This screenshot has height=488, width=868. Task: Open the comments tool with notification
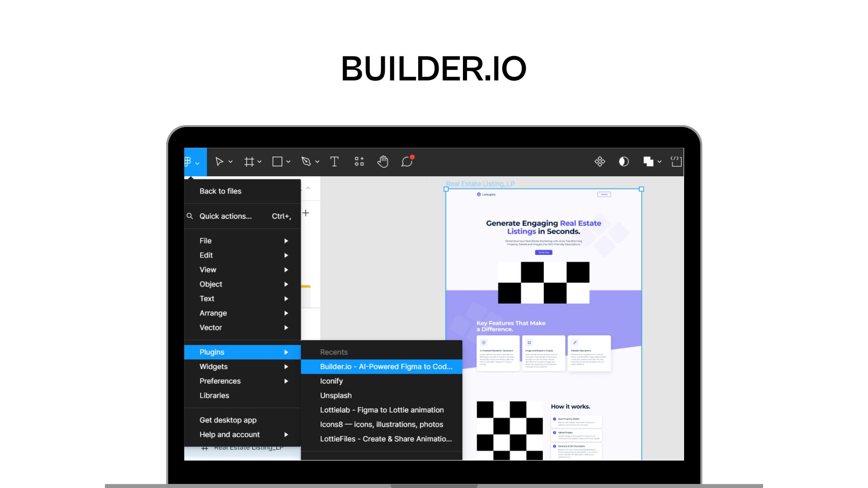[407, 162]
